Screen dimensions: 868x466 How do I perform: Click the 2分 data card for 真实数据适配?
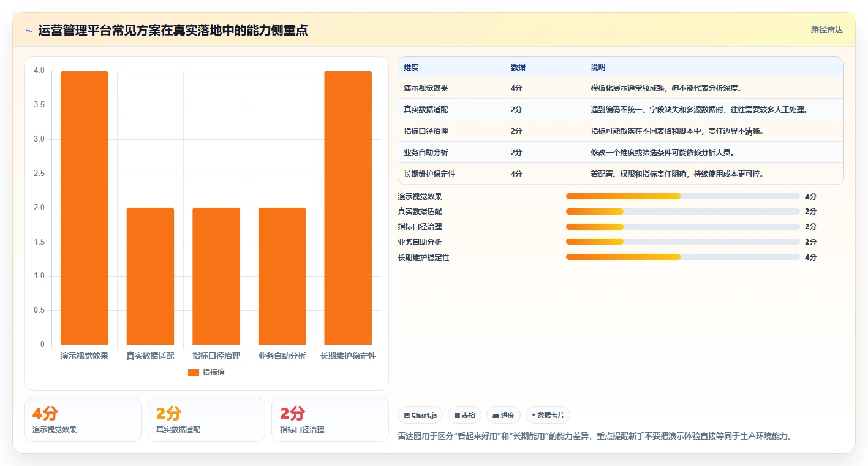[206, 419]
